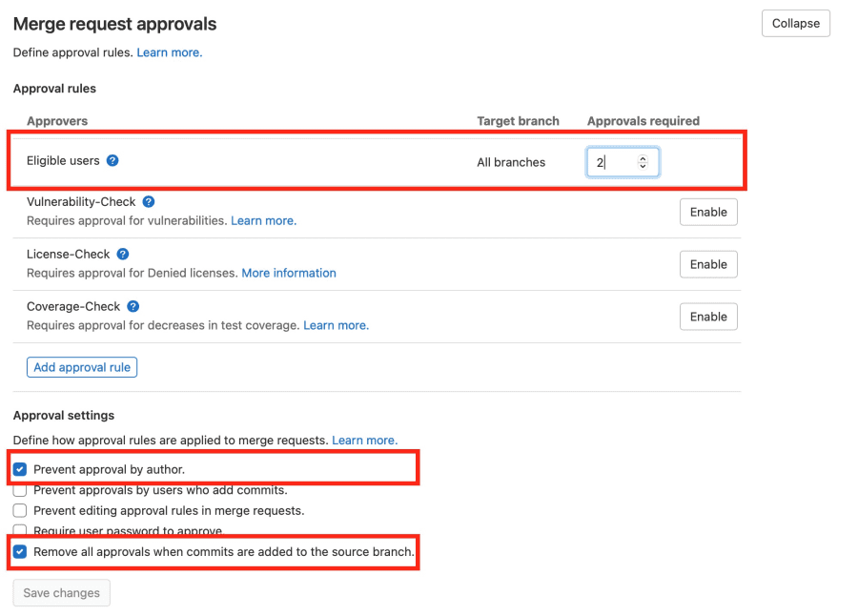The height and width of the screenshot is (616, 858).
Task: Click Add approval rule button
Action: coord(82,367)
